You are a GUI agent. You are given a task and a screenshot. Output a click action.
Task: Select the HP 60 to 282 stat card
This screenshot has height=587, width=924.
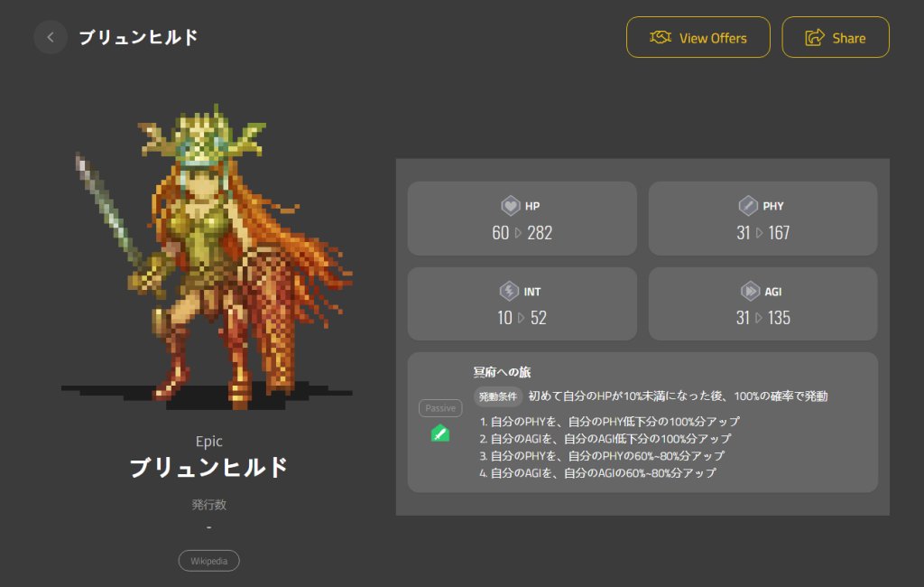(522, 219)
